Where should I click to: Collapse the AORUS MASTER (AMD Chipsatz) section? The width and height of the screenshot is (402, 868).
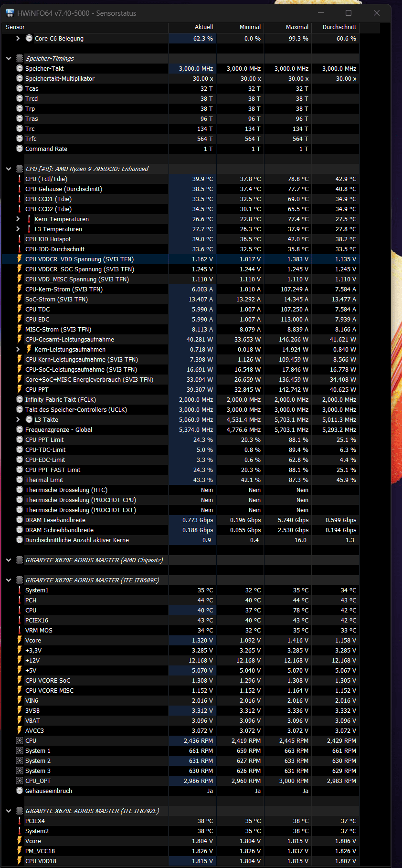pyautogui.click(x=9, y=560)
